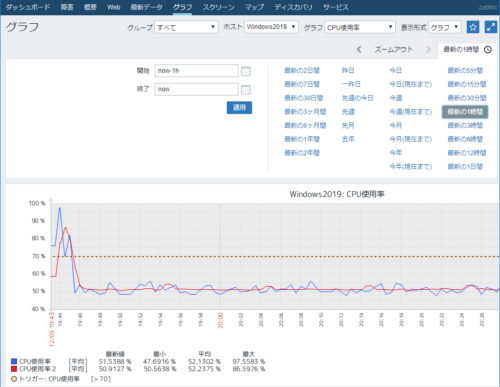Click the 終了 input field now

coord(196,89)
